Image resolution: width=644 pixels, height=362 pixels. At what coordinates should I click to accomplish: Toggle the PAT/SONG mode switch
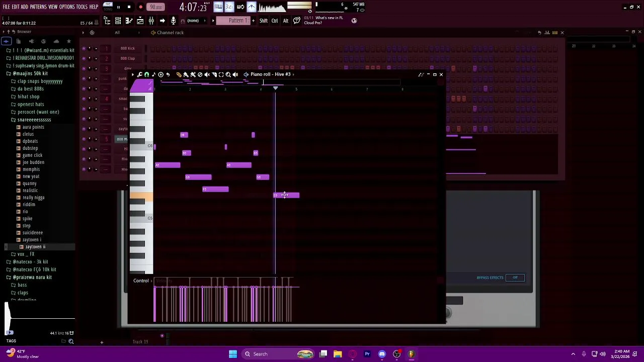tap(108, 7)
